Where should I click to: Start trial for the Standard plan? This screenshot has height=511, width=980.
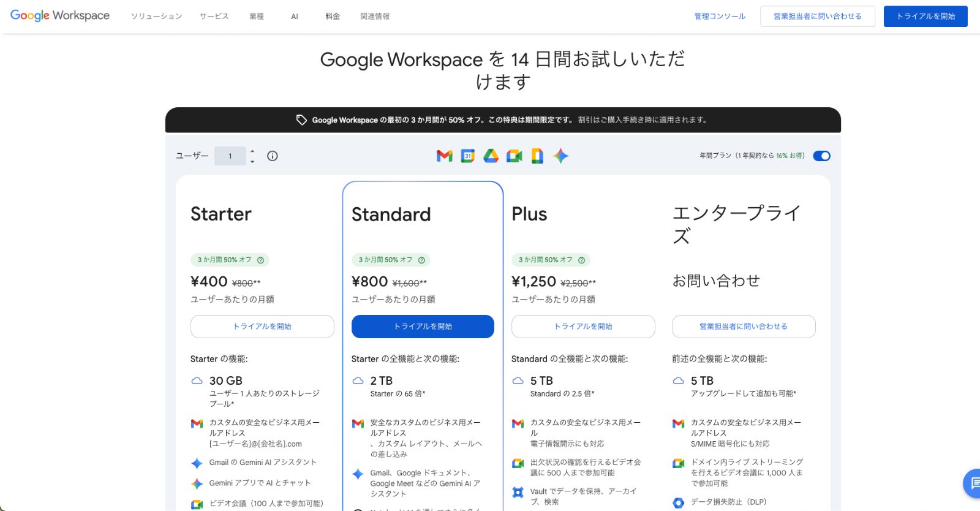(423, 327)
